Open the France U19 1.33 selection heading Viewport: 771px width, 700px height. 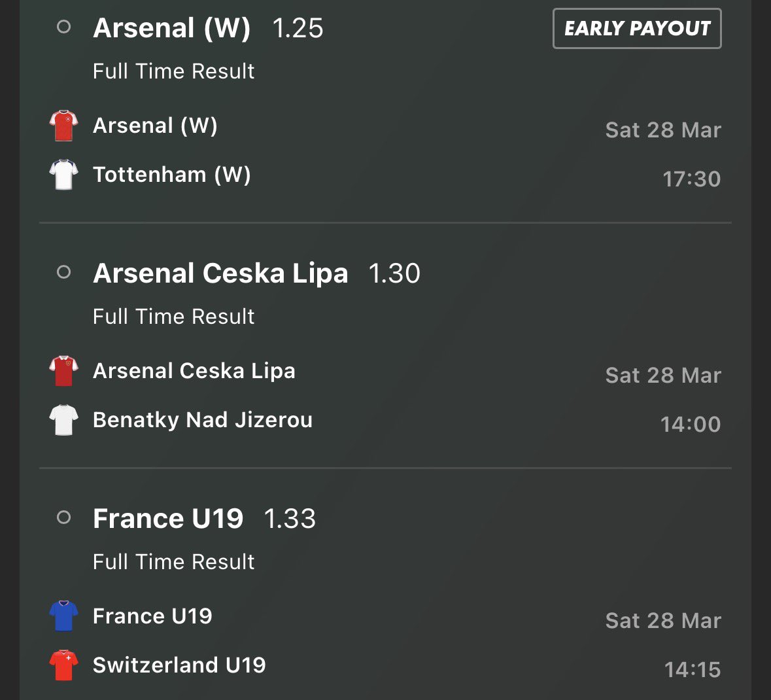[204, 519]
